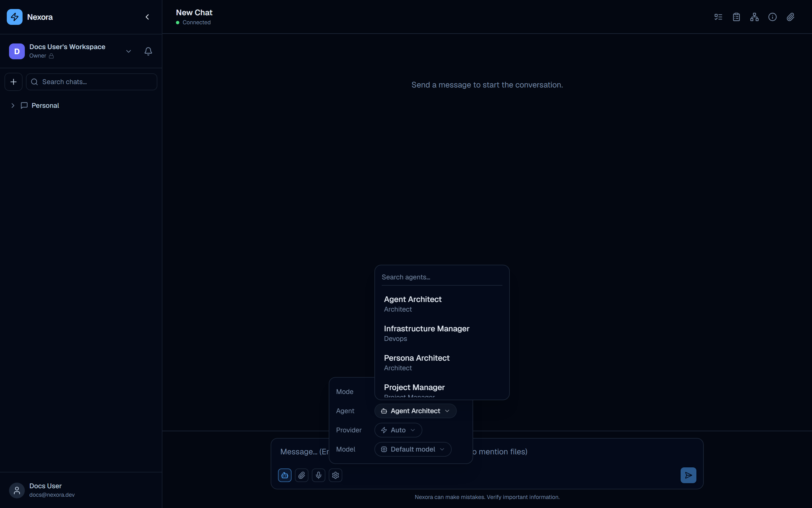This screenshot has height=508, width=812.
Task: Focus the Search chats field
Action: tap(92, 82)
